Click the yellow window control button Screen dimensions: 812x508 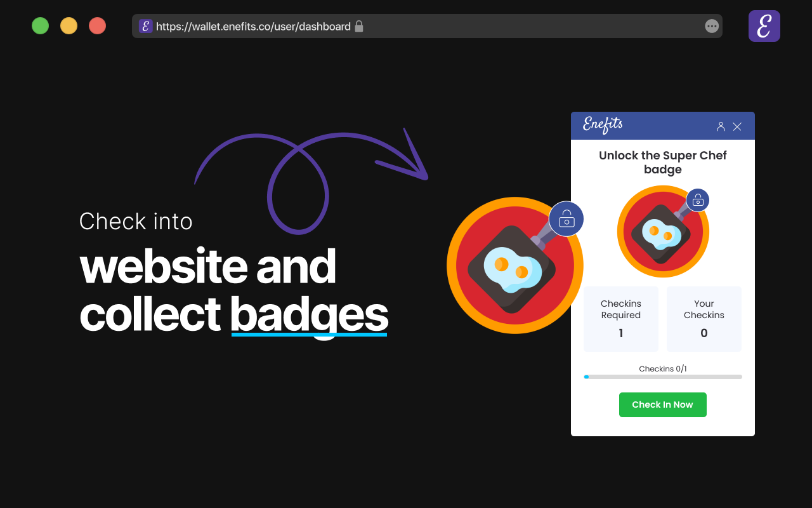(69, 26)
